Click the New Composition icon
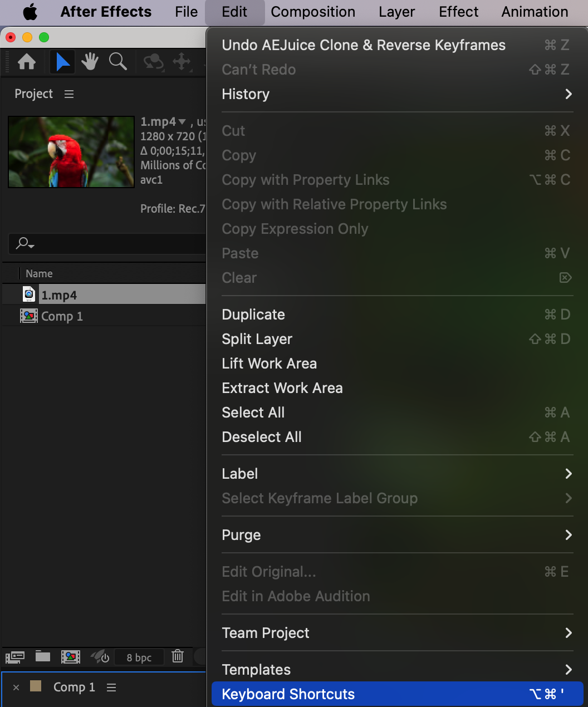Viewport: 588px width, 707px height. [71, 657]
